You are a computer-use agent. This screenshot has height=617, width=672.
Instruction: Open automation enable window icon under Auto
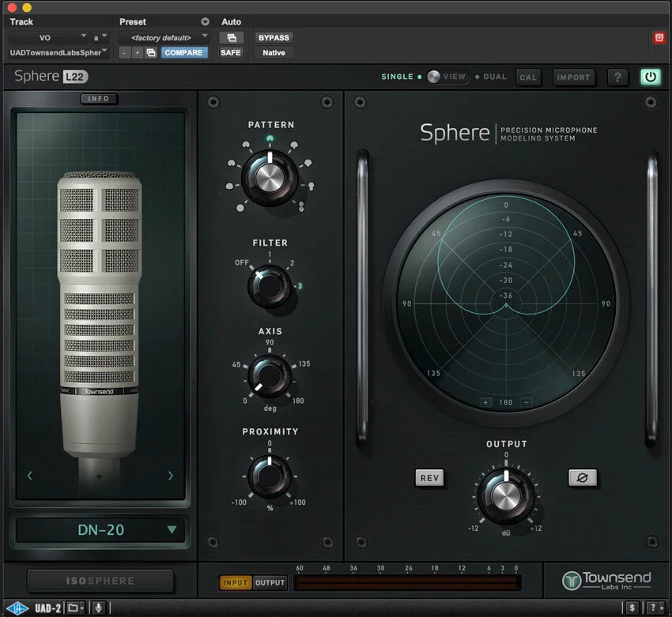(x=232, y=38)
